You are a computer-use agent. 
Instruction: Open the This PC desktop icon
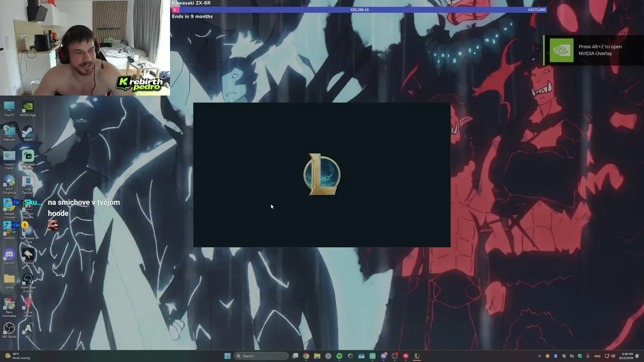point(9,109)
